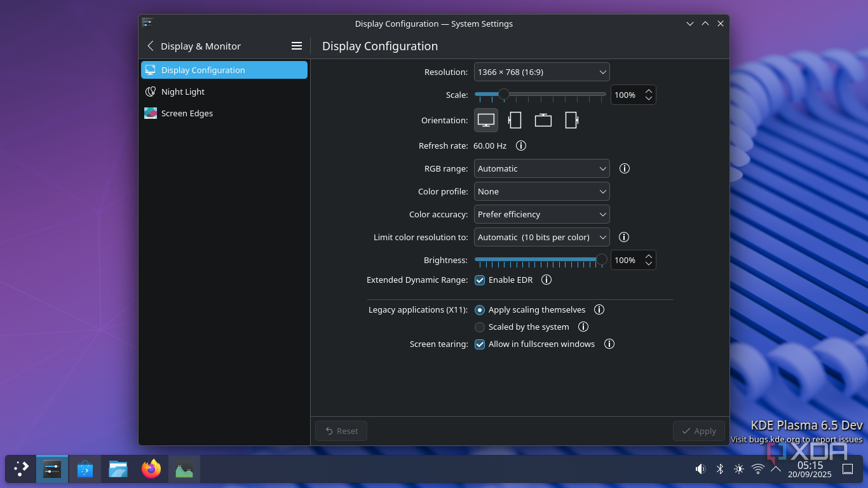Select Scaled by the system option

pos(480,327)
